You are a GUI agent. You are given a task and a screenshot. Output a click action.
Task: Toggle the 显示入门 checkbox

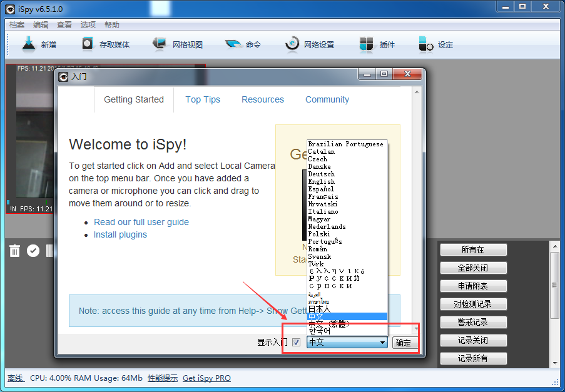pos(296,343)
